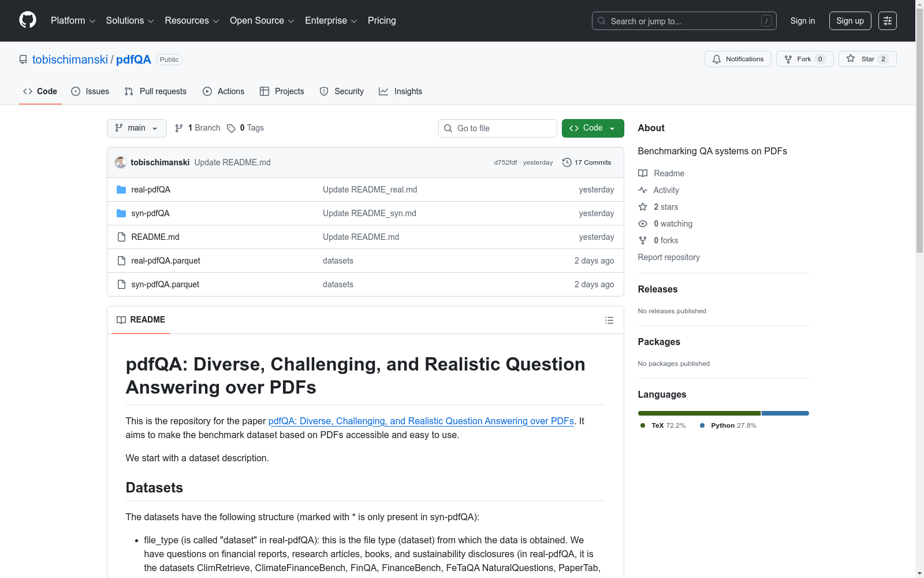Image resolution: width=924 pixels, height=578 pixels.
Task: Click the fork icon beside 0 forks
Action: click(643, 240)
